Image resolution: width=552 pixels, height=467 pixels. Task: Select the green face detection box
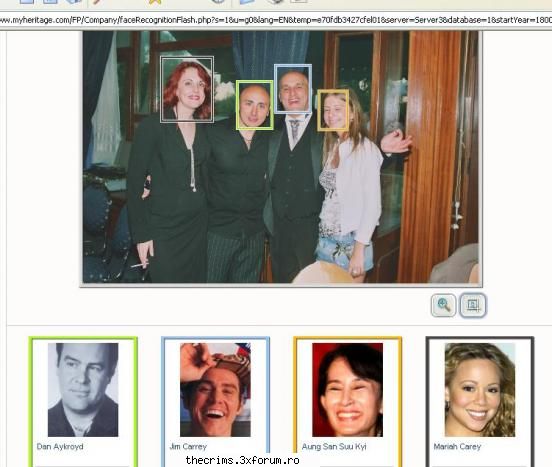[255, 105]
